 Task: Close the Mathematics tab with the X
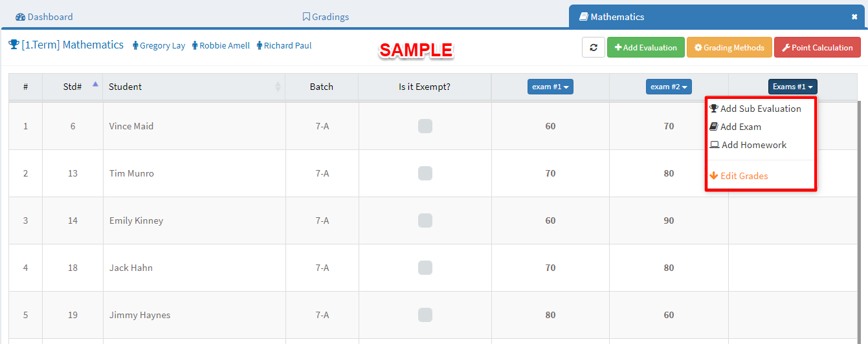854,17
